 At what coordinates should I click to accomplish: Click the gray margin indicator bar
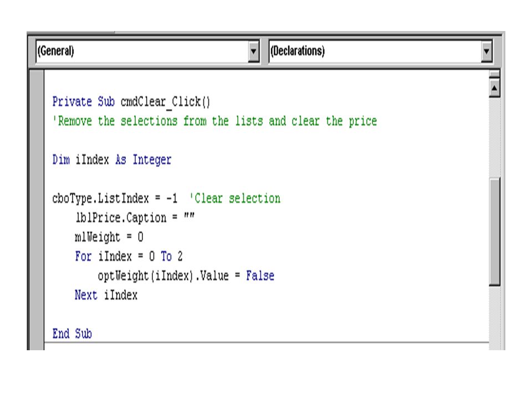37,209
